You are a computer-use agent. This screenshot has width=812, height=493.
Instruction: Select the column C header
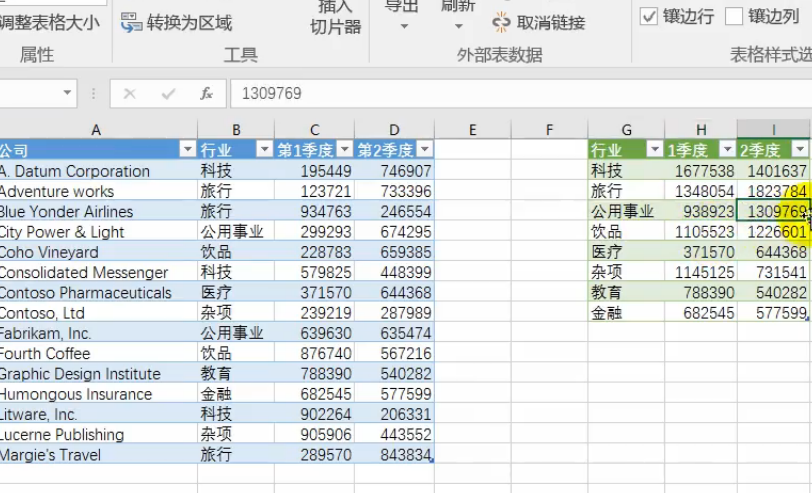click(x=314, y=129)
